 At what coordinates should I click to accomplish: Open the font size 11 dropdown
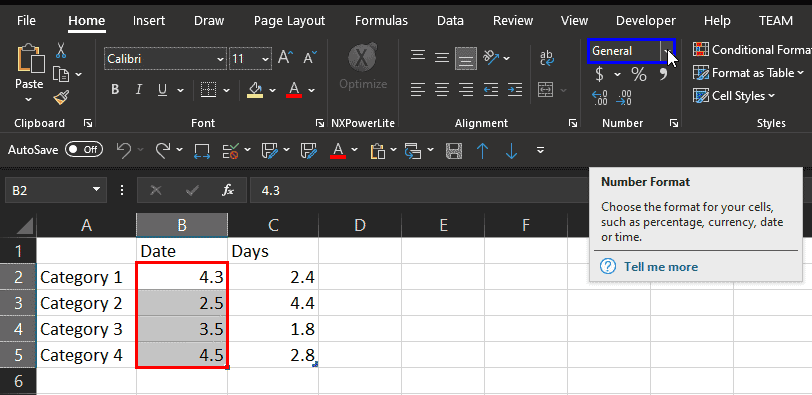(266, 59)
